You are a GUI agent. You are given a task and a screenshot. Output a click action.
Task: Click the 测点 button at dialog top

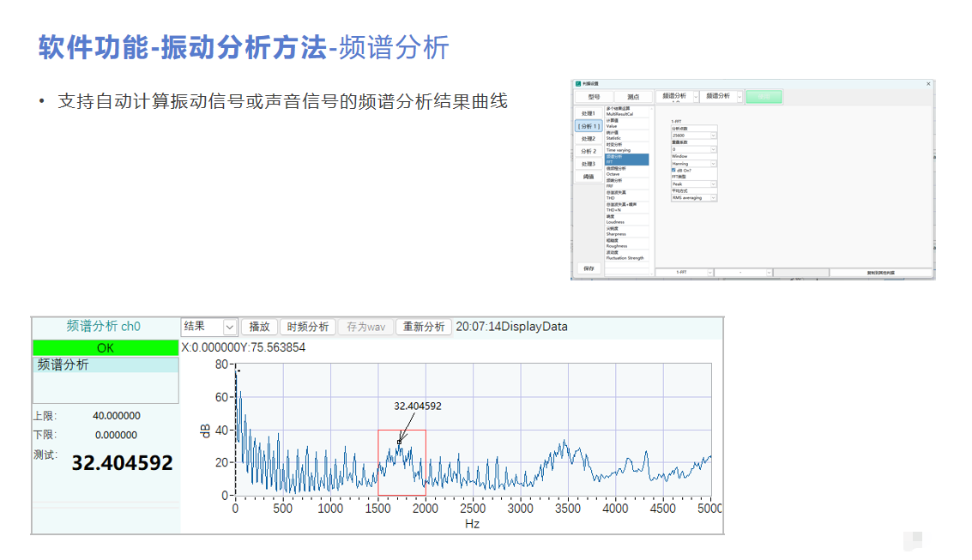click(x=633, y=97)
